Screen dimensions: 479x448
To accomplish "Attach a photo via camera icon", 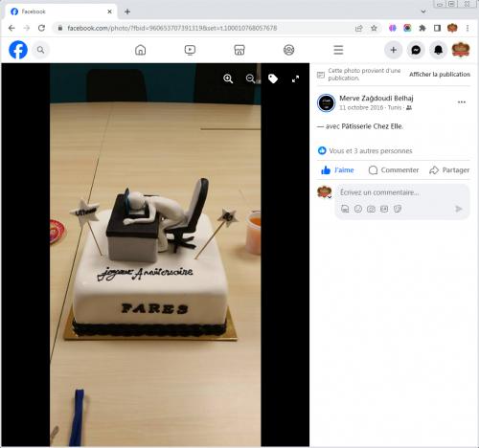I will click(371, 209).
